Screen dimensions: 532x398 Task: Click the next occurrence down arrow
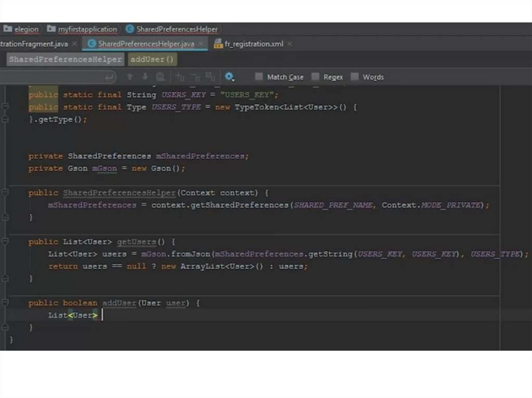(x=145, y=77)
